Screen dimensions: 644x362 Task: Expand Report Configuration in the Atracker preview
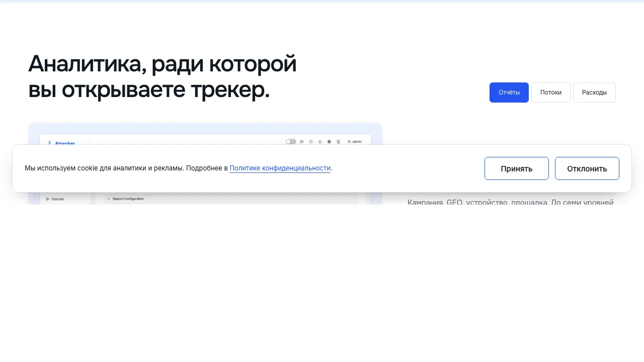point(230,199)
